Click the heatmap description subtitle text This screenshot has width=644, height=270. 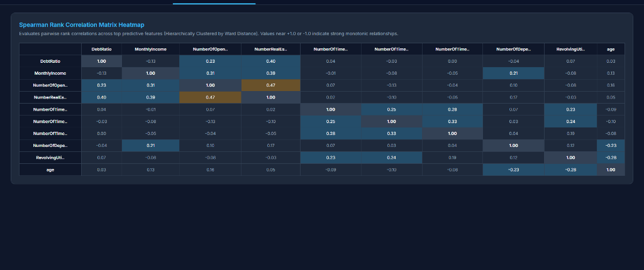209,34
